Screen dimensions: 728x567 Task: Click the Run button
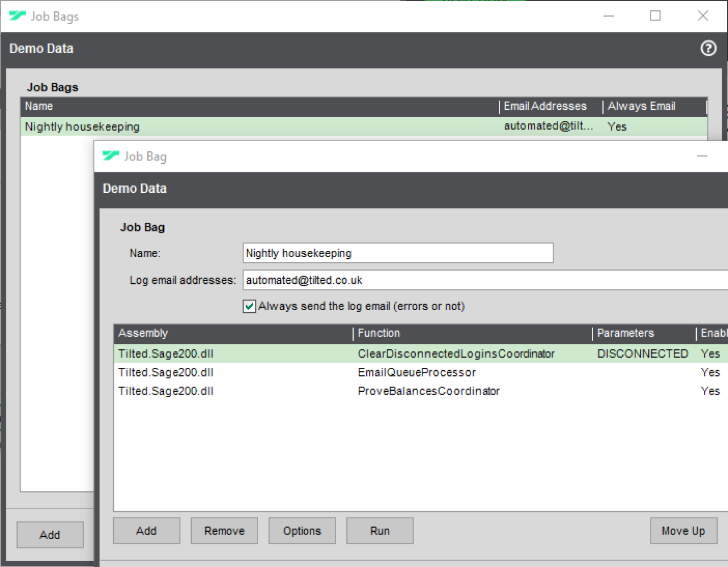[x=380, y=531]
